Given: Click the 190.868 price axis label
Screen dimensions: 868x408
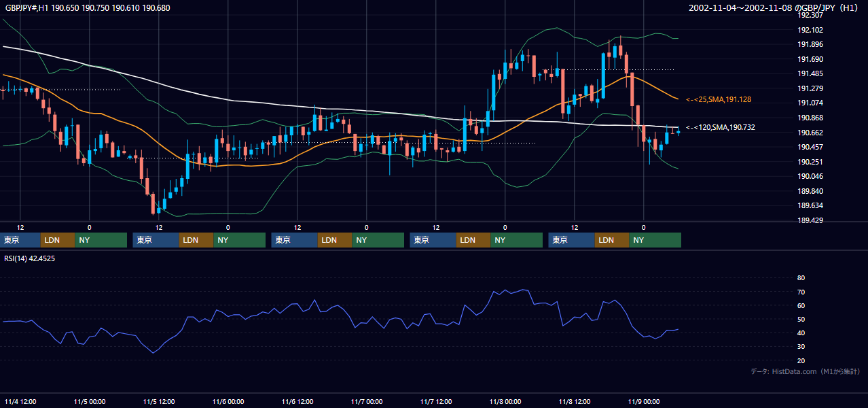Looking at the screenshot, I should pyautogui.click(x=811, y=118).
